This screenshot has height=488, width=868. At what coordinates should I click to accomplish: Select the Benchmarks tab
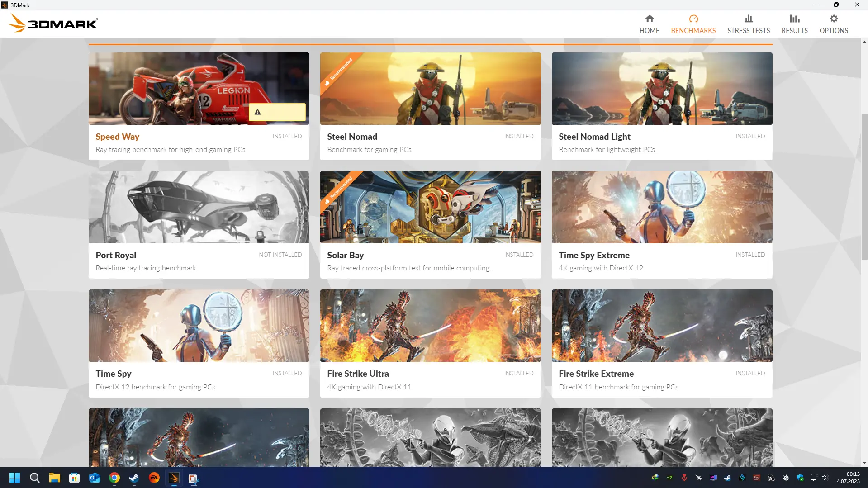point(693,24)
